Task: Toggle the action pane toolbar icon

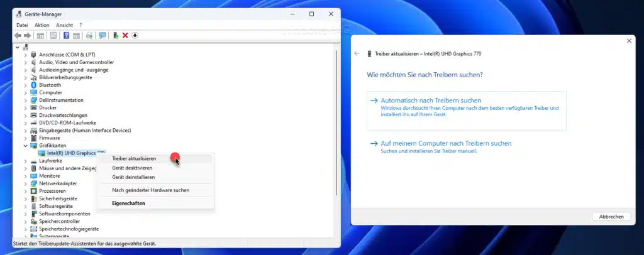Action: [x=76, y=36]
